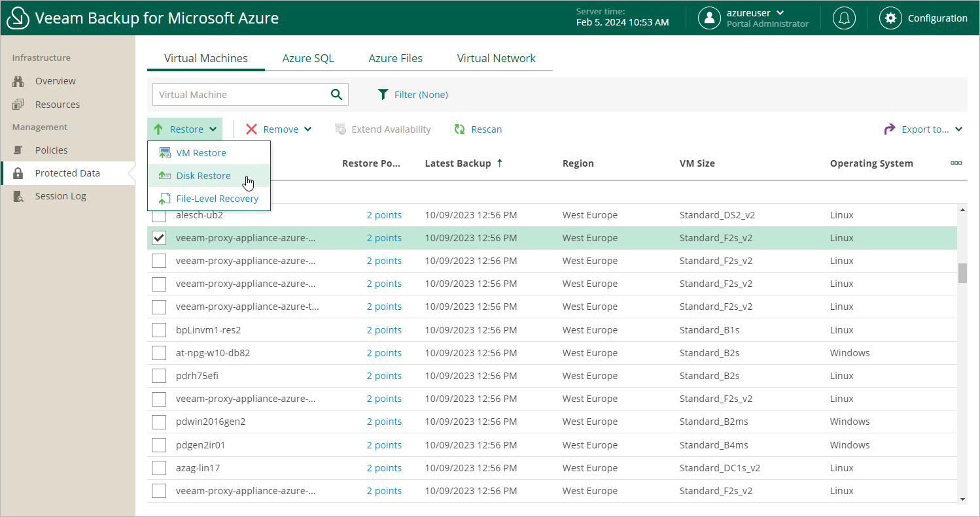Open Configuration via the gear icon
The width and height of the screenshot is (980, 517).
890,18
